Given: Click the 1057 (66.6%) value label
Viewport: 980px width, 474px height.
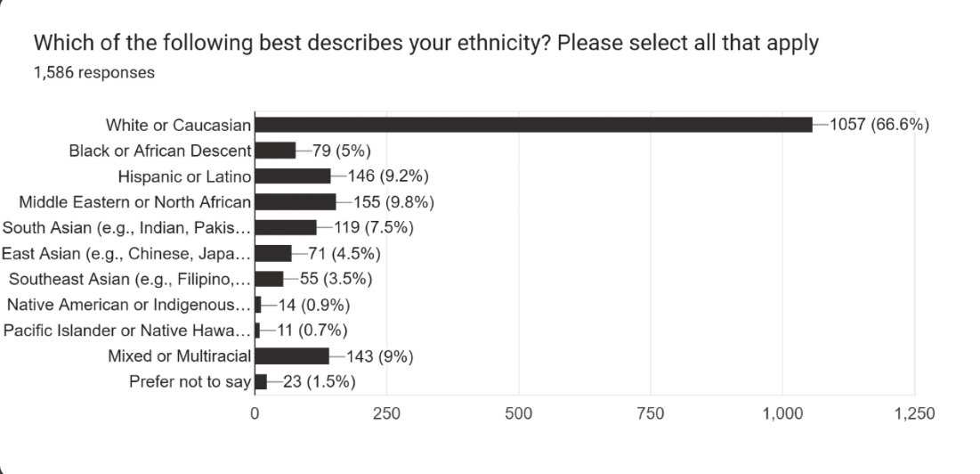Looking at the screenshot, I should [x=879, y=125].
